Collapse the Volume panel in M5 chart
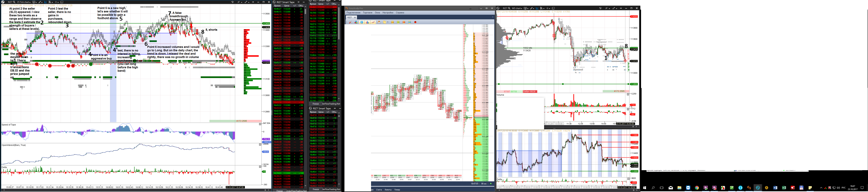Viewport: 868px width, 192px height. [x=628, y=94]
